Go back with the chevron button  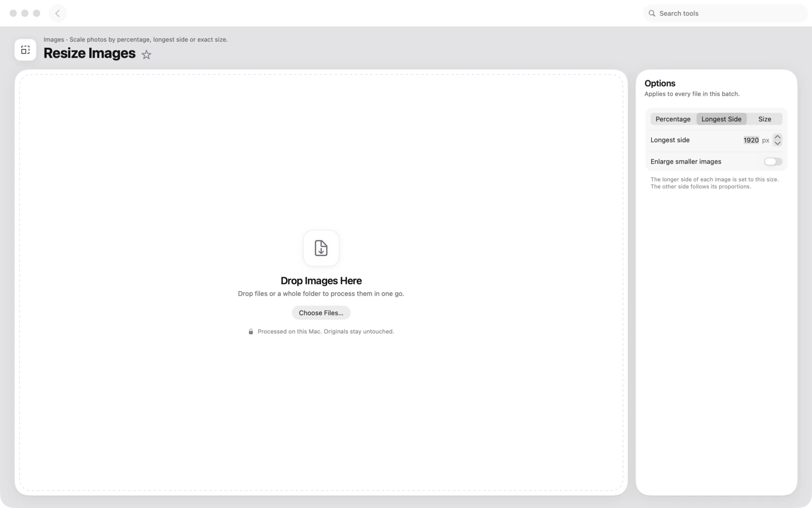click(58, 13)
